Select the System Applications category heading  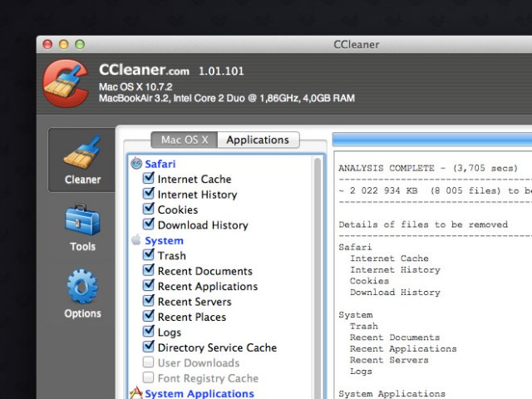click(199, 393)
